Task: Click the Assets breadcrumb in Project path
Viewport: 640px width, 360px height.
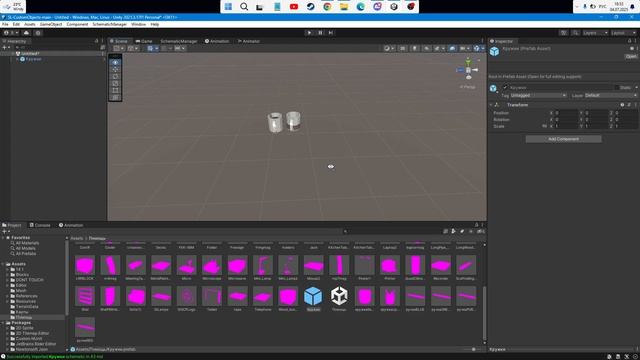Action: tap(76, 238)
